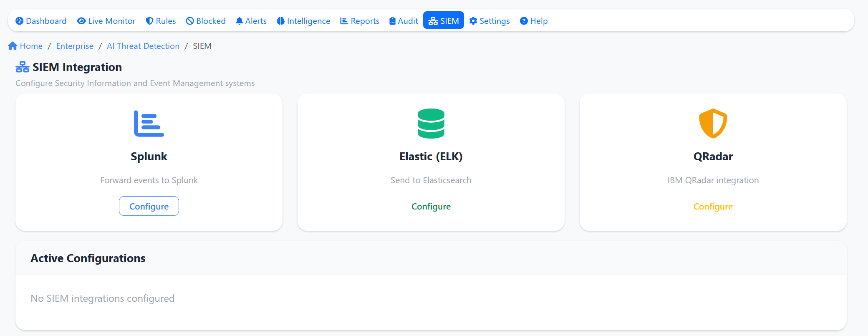Click the Active Configurations header
This screenshot has height=336, width=868.
pos(88,258)
